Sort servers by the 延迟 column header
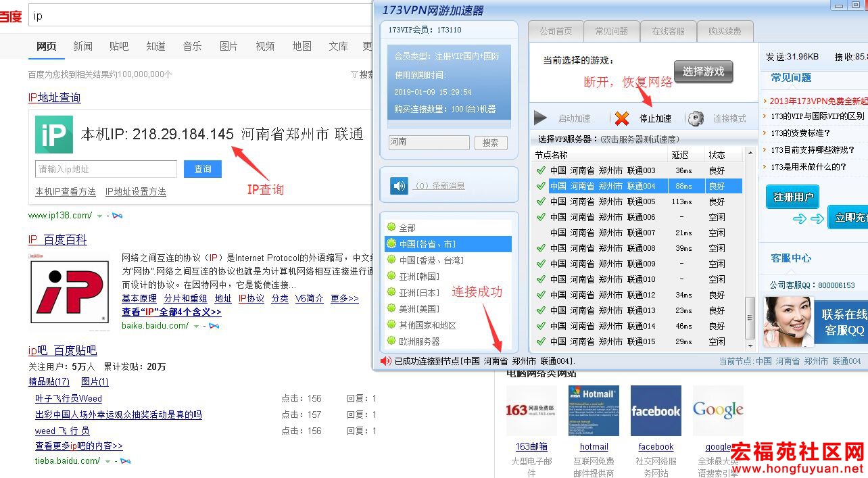868x478 pixels. [685, 155]
